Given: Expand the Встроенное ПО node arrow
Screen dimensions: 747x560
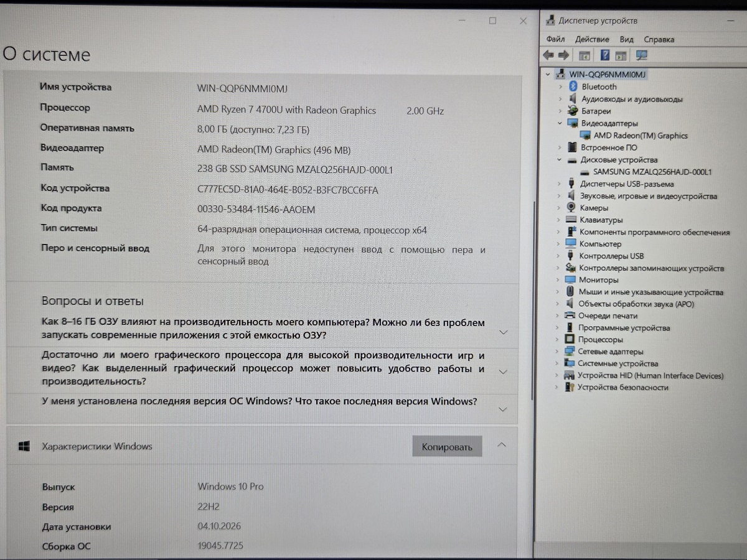Looking at the screenshot, I should (x=560, y=147).
